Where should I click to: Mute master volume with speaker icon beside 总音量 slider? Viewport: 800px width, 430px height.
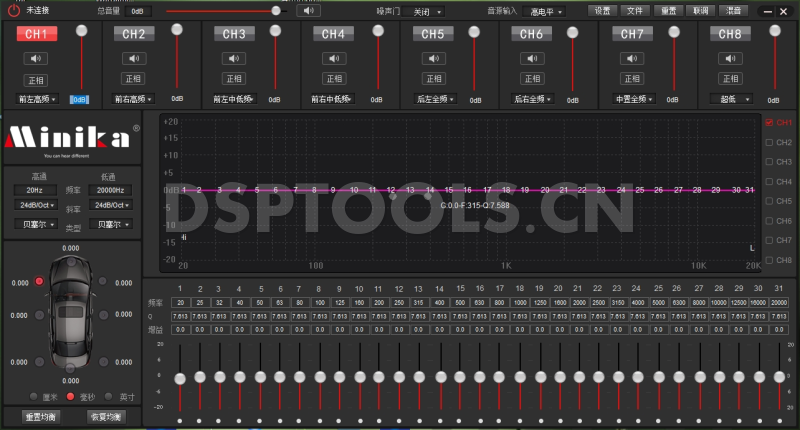[x=309, y=11]
